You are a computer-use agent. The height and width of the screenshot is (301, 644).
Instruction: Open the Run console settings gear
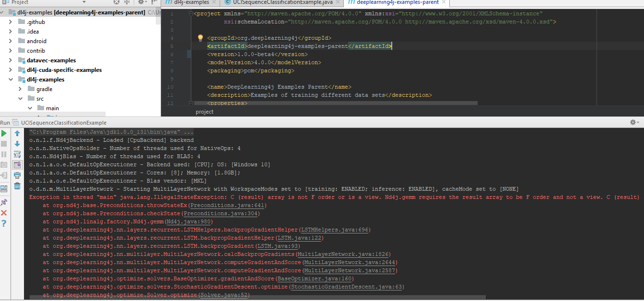(x=634, y=123)
